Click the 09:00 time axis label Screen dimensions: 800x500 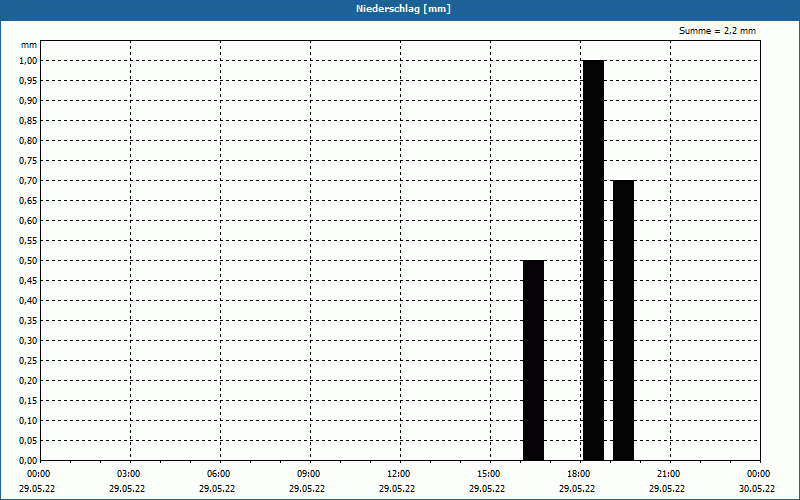click(309, 474)
